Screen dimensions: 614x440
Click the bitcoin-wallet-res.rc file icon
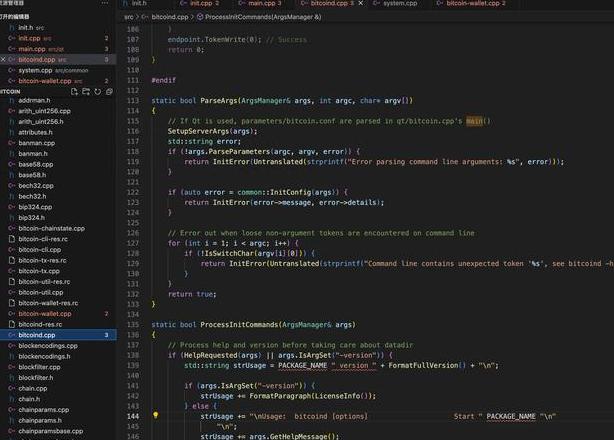(x=12, y=303)
